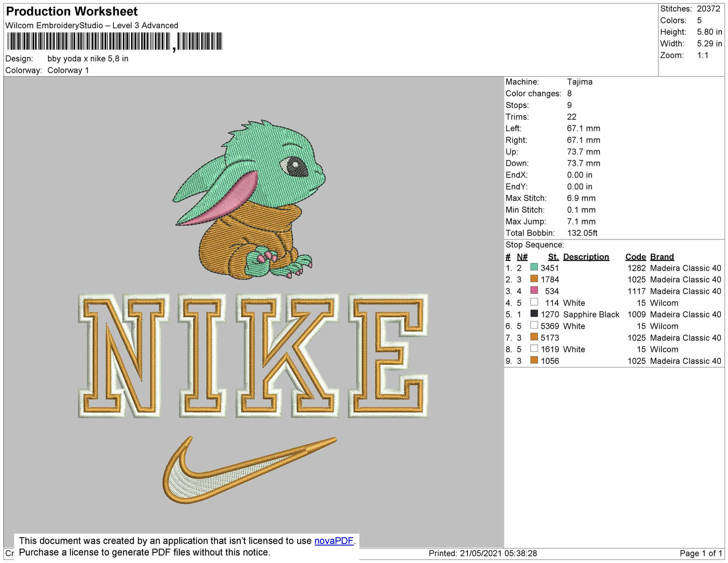Click the black swatch of stop 5
This screenshot has width=728, height=563.
[x=534, y=314]
